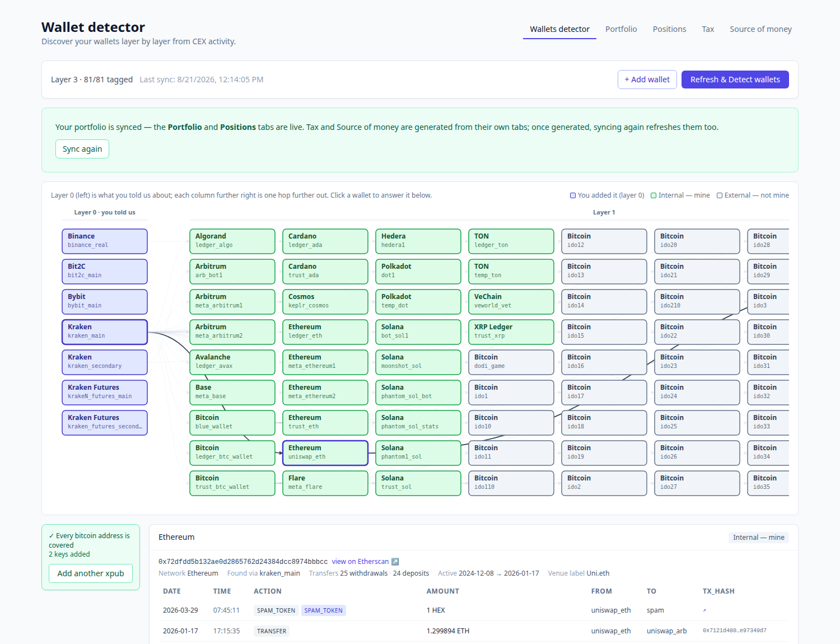Screen dimensions: 840x644
Task: Select the Polkadot dot1 wallet
Action: coord(418,272)
